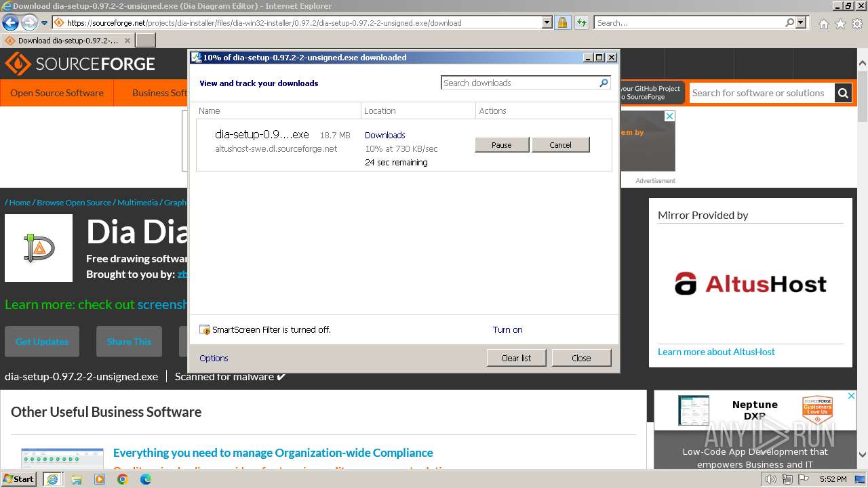Open the IE Home icon

pos(823,24)
